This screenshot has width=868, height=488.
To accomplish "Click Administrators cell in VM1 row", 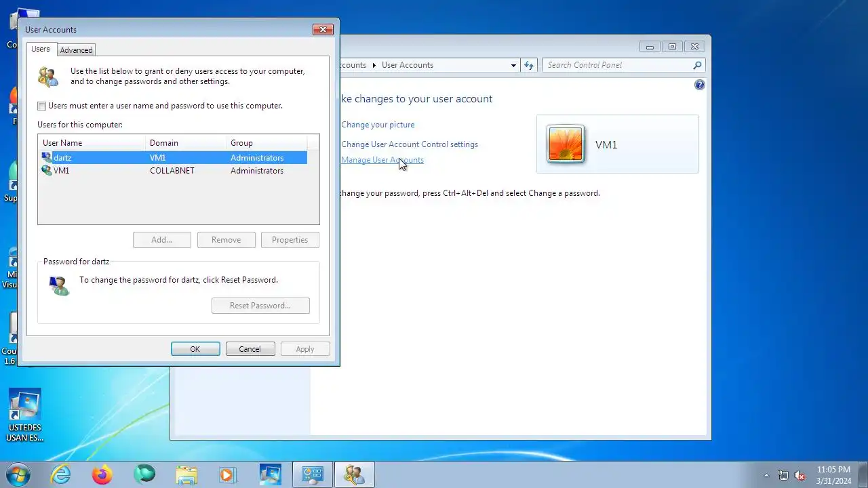I will (x=257, y=170).
